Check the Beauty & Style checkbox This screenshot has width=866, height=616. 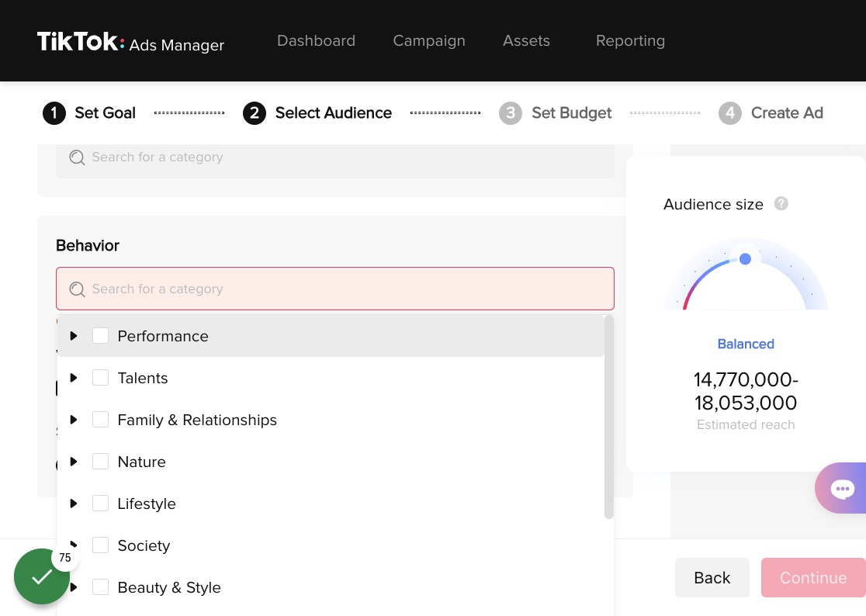pyautogui.click(x=100, y=587)
